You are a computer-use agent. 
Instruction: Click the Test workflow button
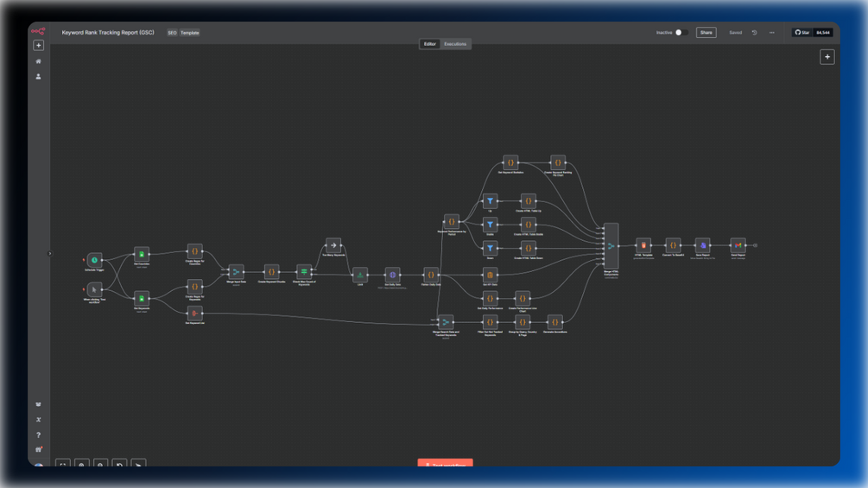pos(445,463)
